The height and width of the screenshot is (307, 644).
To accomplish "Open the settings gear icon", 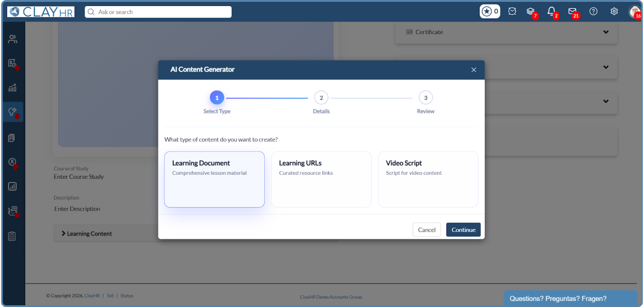I will 614,11.
